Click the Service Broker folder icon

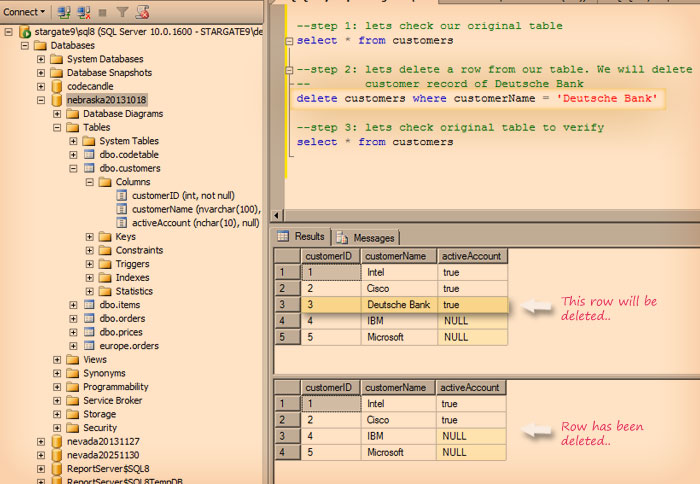(72, 401)
